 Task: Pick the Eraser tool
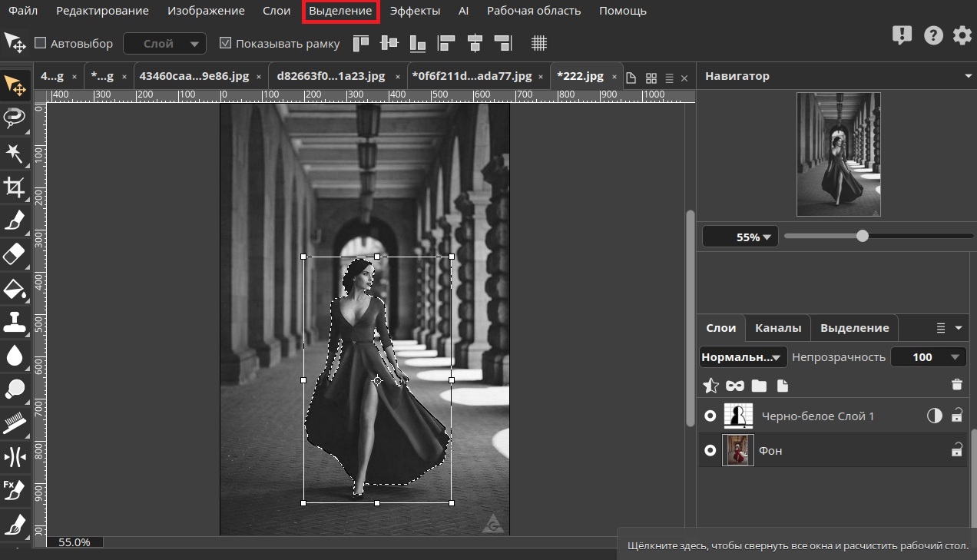[x=15, y=254]
